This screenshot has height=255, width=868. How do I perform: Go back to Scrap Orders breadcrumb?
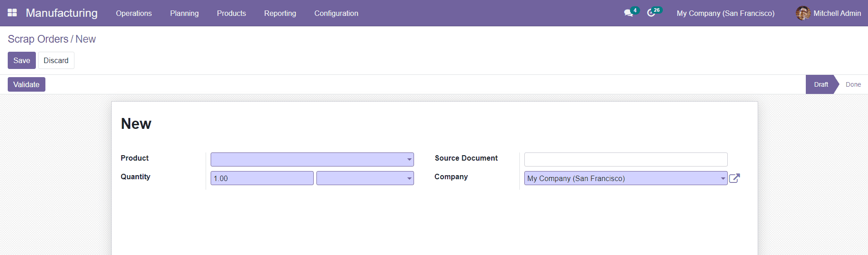coord(38,39)
